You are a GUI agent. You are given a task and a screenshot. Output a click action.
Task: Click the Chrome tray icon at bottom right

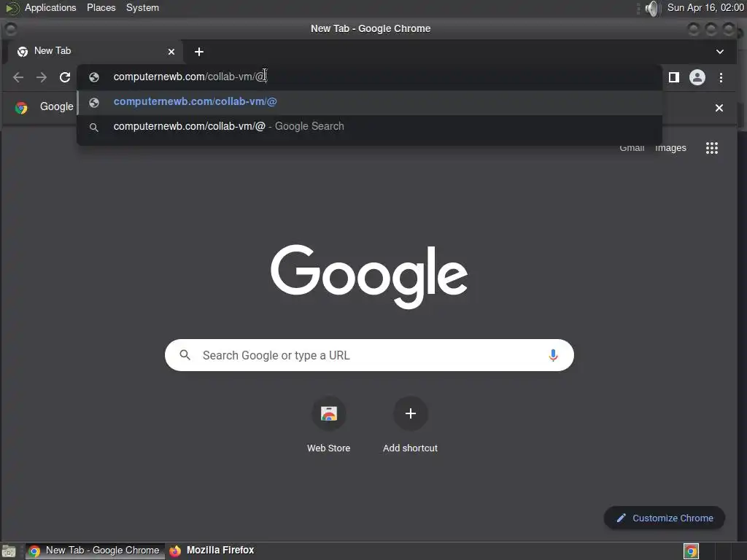point(691,551)
